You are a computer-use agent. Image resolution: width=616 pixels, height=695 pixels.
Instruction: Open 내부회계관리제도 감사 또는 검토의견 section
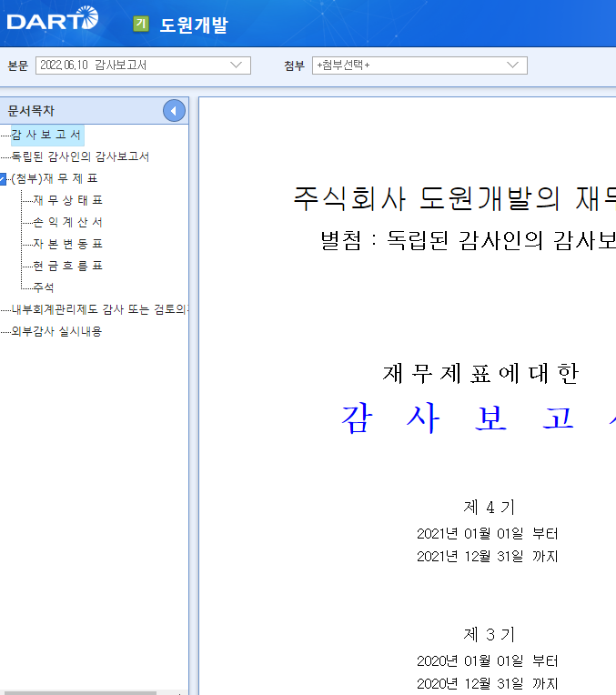[x=100, y=309]
